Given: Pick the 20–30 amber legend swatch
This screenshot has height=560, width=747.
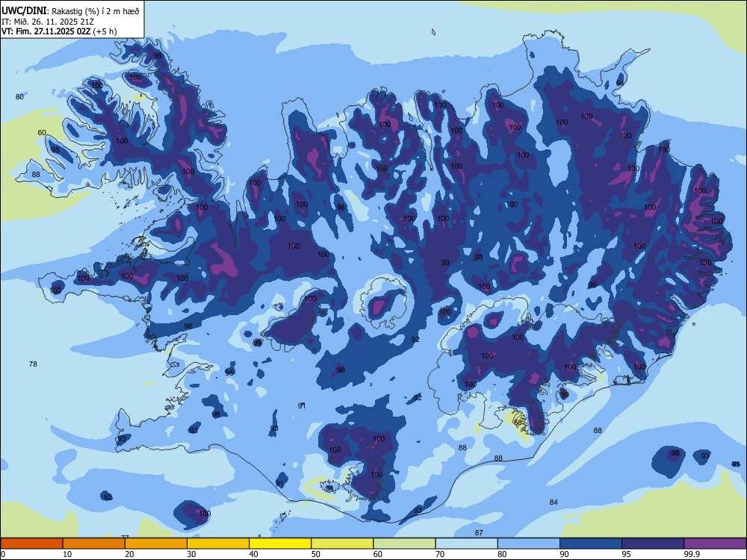Looking at the screenshot, I should pyautogui.click(x=156, y=544).
